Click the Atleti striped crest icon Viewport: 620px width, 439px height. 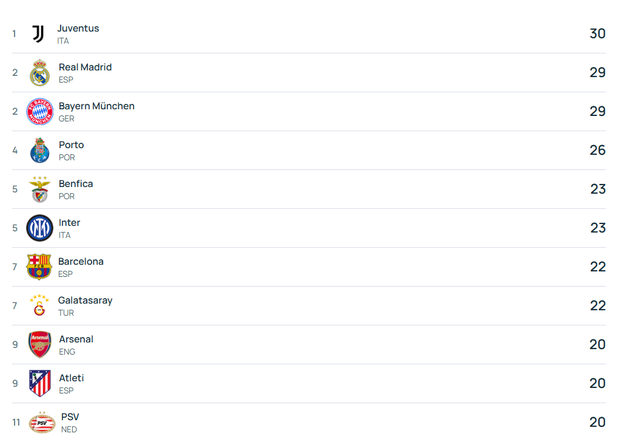click(x=39, y=384)
